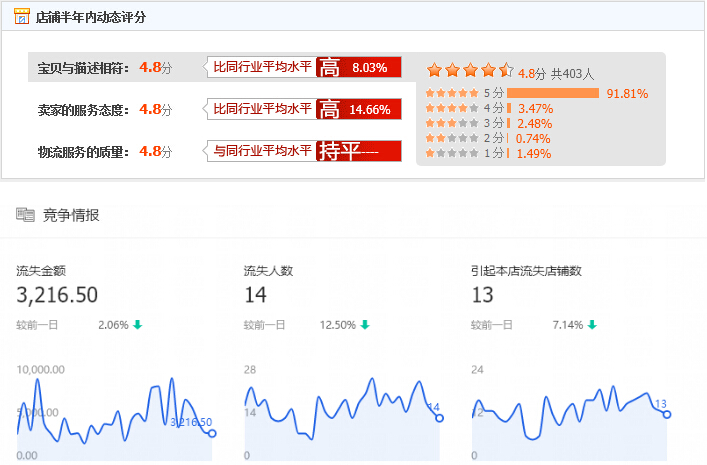Click the 5分 five-star row icon

tap(451, 93)
